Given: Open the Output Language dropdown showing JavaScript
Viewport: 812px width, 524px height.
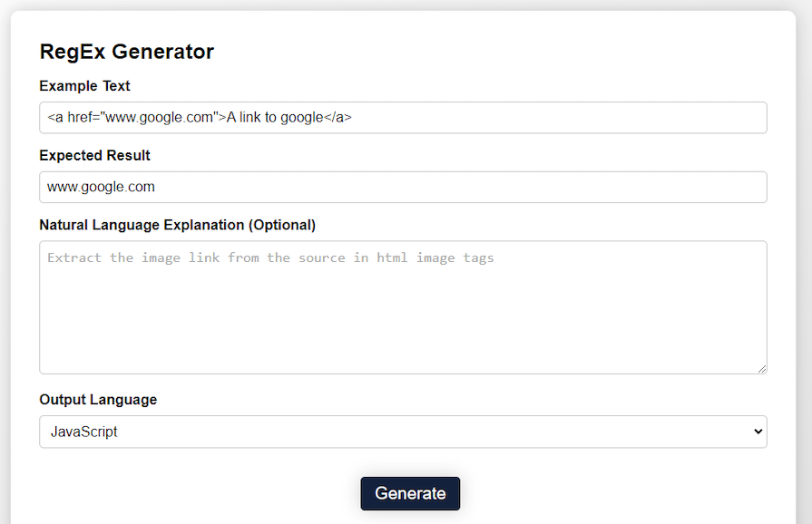Looking at the screenshot, I should coord(403,432).
